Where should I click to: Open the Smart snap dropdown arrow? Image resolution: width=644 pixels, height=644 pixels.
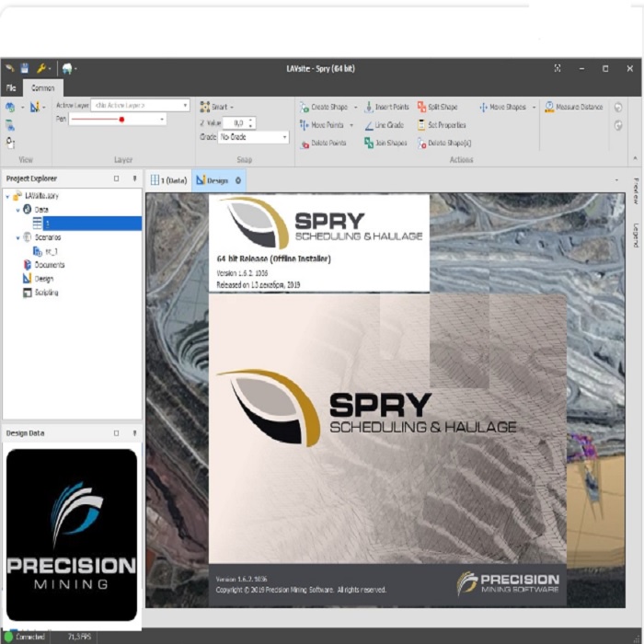click(232, 108)
